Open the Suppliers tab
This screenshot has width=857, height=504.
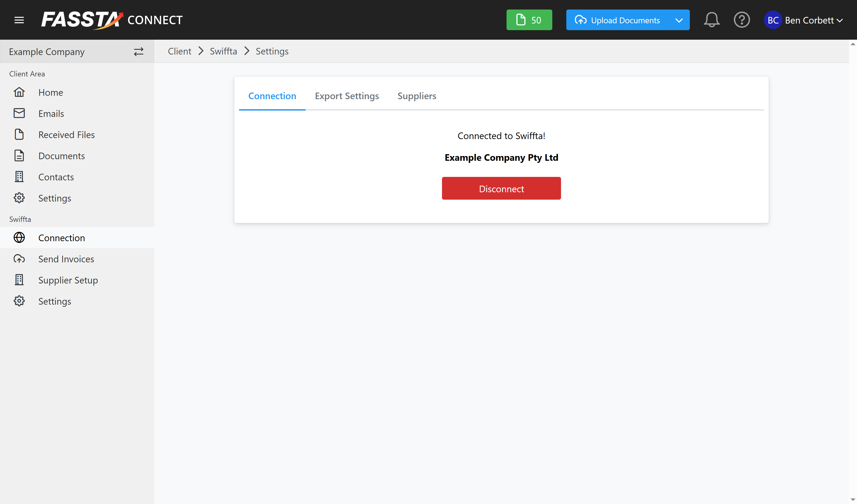(x=417, y=96)
